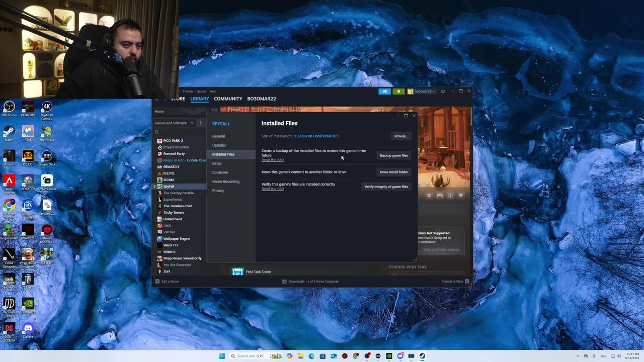Open the Help menu in Steam
This screenshot has height=362, width=644.
[x=213, y=92]
